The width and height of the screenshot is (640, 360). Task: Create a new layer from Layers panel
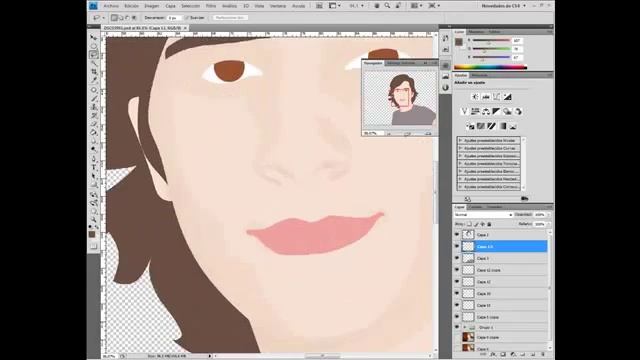533,355
